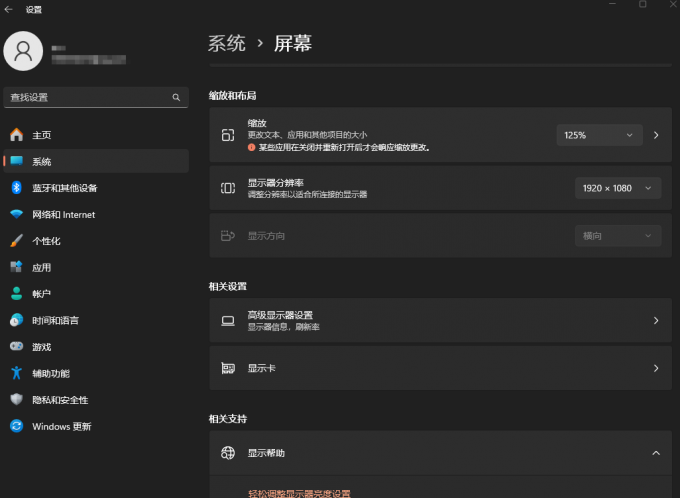Open the 轻松调整显示器亮度设置 help link

tap(299, 493)
